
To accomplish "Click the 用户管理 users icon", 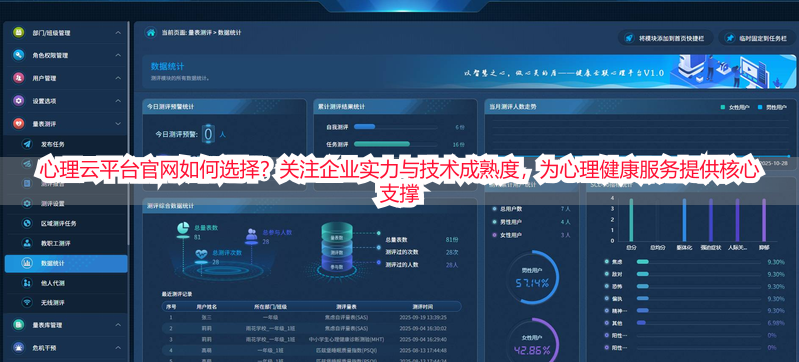I will pyautogui.click(x=18, y=78).
